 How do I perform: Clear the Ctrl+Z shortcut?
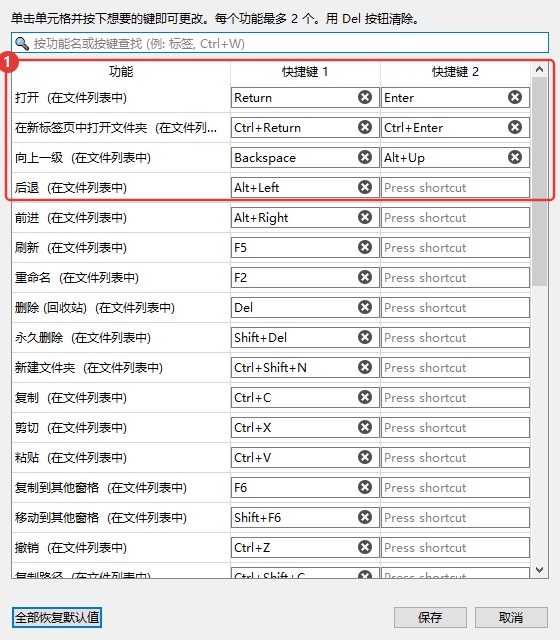click(x=365, y=547)
